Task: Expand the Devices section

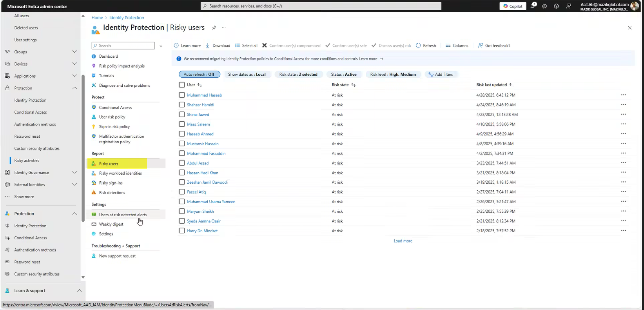Action: click(x=74, y=64)
